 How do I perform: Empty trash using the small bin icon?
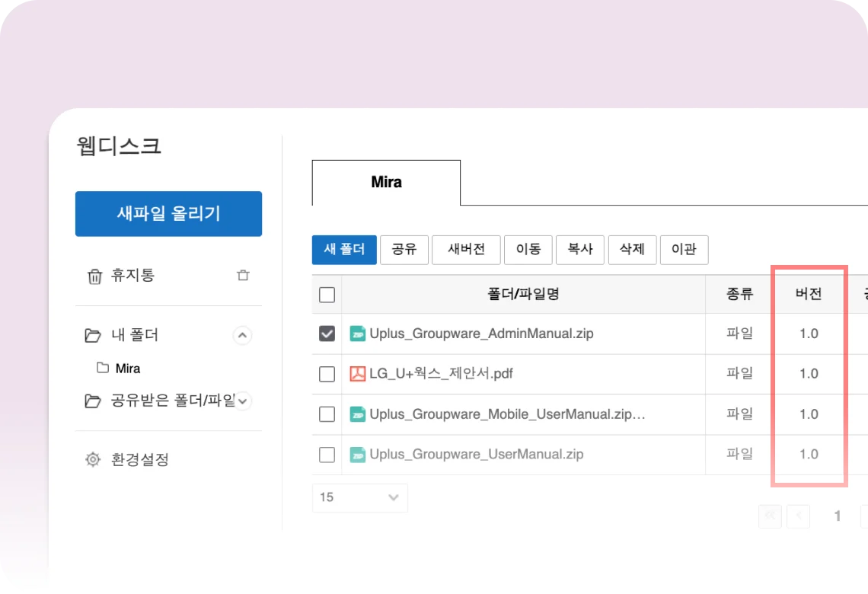point(243,276)
